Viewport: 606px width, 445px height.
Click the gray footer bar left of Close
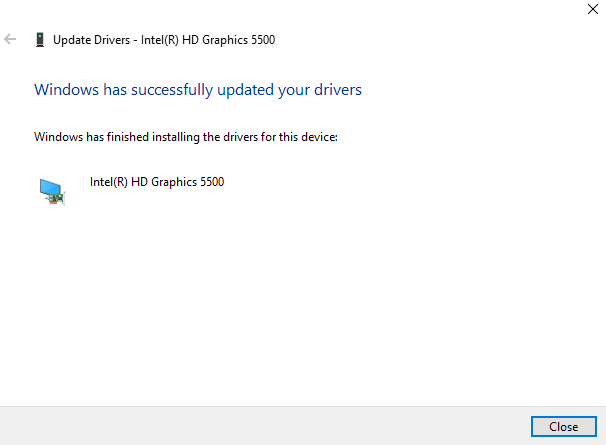click(260, 426)
